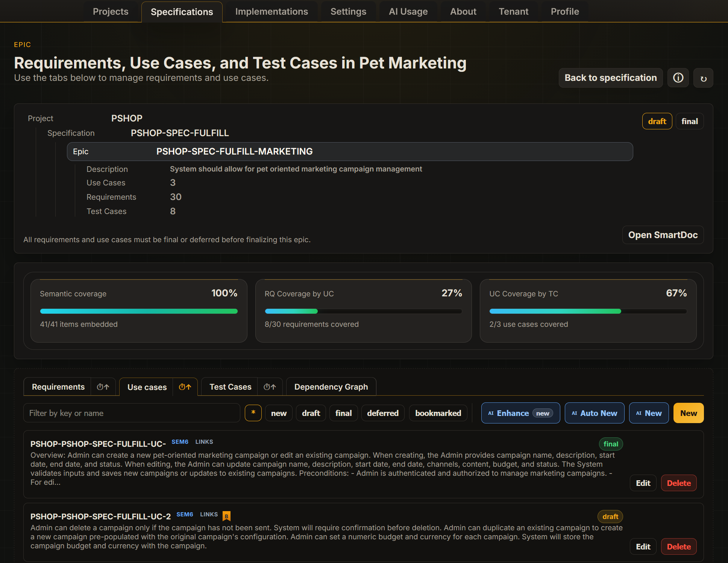Toggle the 'draft' status filter chip
728x563 pixels.
tap(311, 413)
